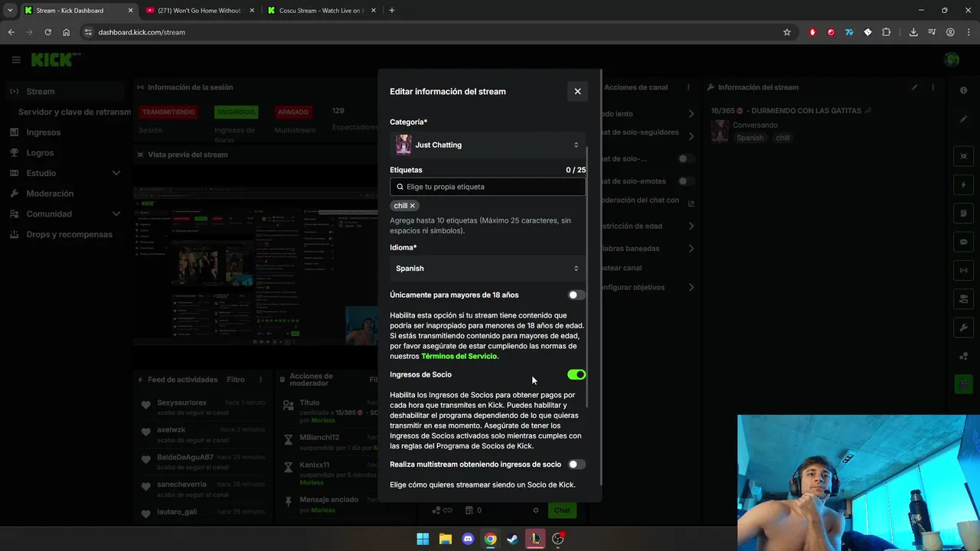
Task: Close the Editar información del stream dialog
Action: point(577,91)
